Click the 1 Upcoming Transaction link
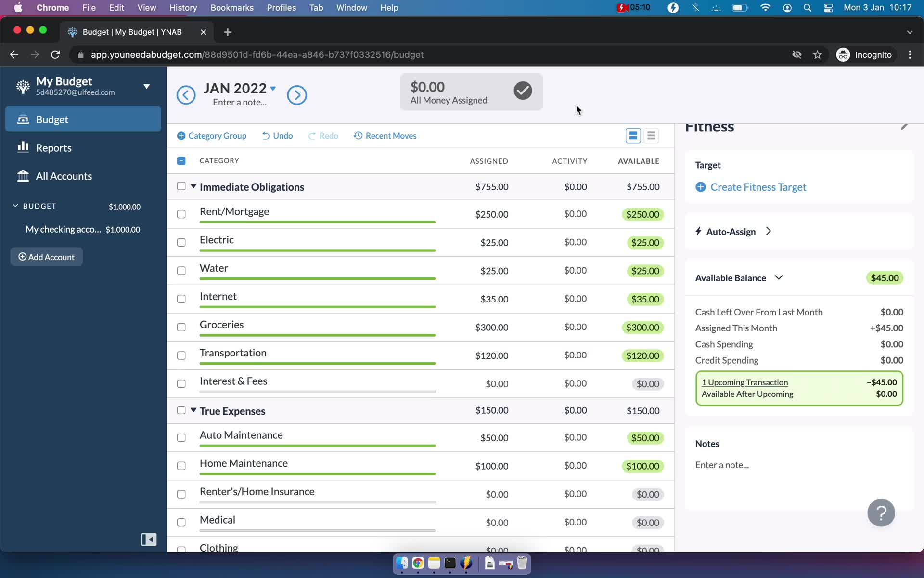Image resolution: width=924 pixels, height=578 pixels. click(744, 381)
